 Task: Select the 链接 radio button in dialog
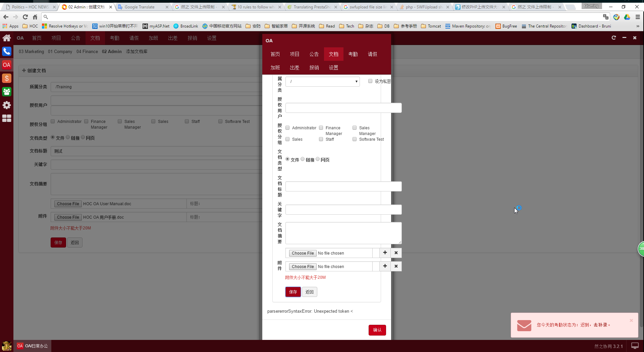tap(303, 159)
